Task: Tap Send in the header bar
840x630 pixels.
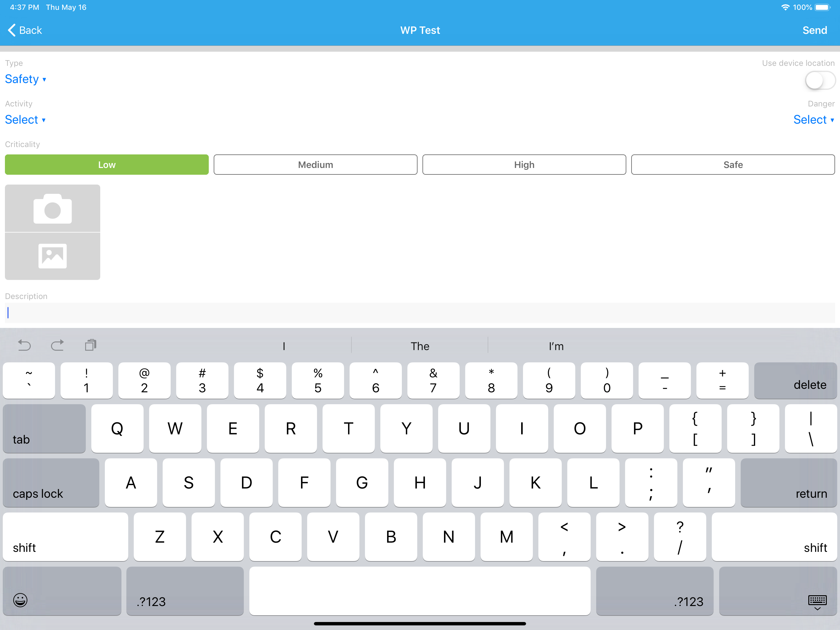Action: (x=814, y=30)
